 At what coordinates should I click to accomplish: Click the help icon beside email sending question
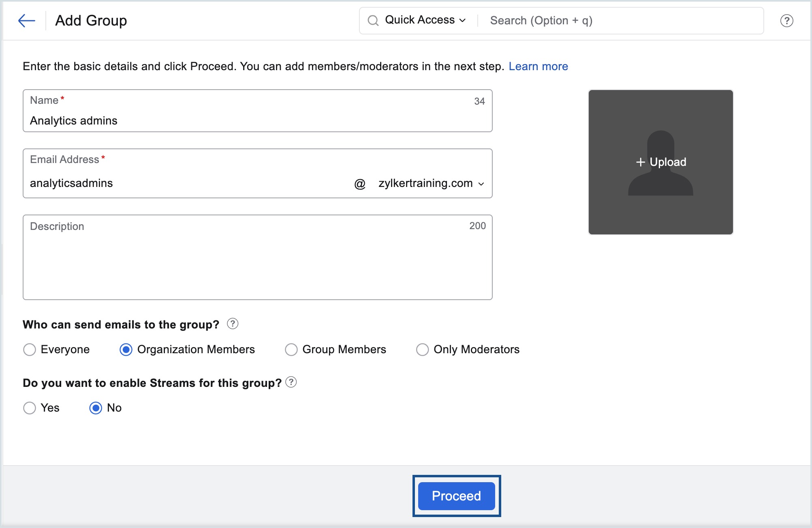[x=233, y=324]
